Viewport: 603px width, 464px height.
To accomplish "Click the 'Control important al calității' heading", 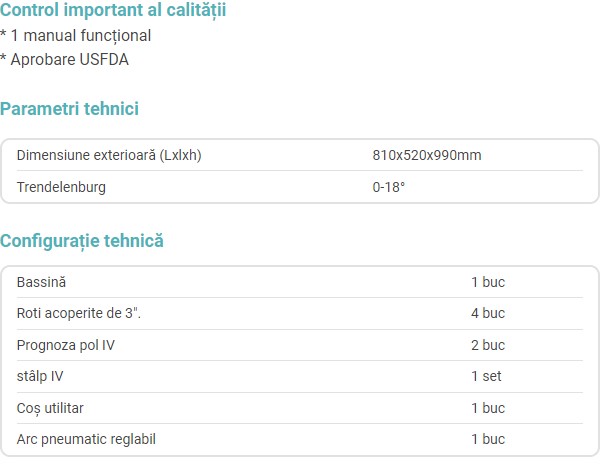I will pyautogui.click(x=113, y=10).
